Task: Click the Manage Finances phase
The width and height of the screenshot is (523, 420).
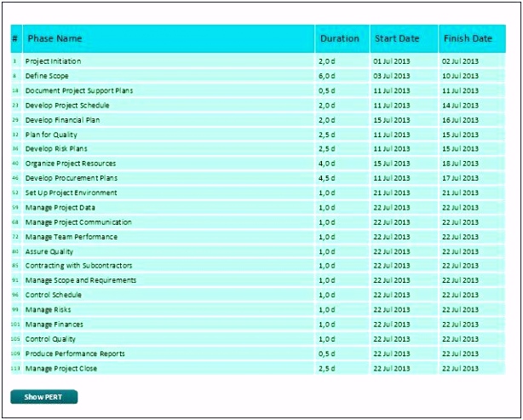Action: pos(55,325)
